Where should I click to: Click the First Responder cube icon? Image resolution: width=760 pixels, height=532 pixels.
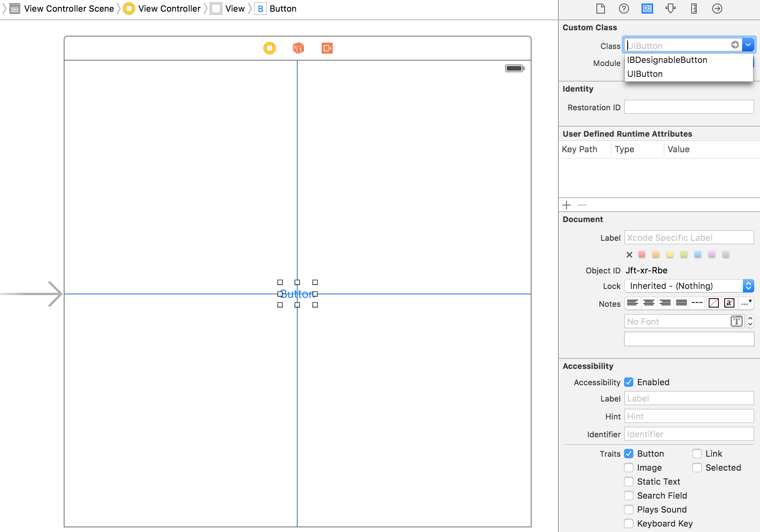click(x=298, y=48)
